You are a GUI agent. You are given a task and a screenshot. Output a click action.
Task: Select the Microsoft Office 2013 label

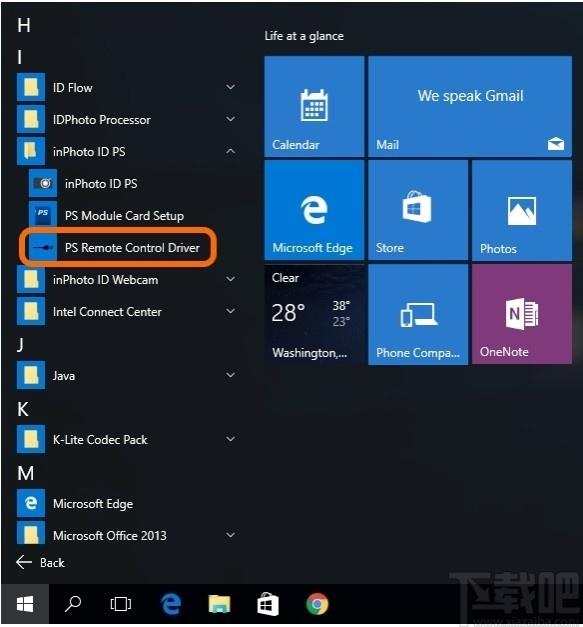coord(110,535)
